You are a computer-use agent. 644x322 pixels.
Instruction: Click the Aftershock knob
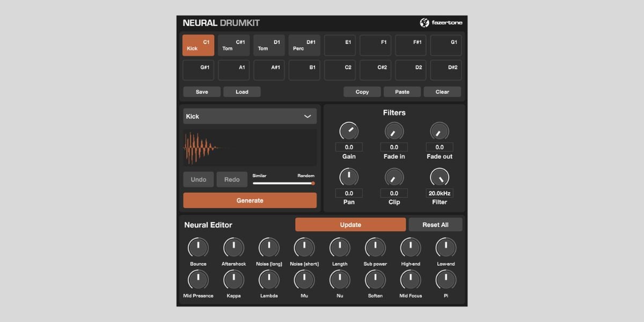click(x=233, y=247)
